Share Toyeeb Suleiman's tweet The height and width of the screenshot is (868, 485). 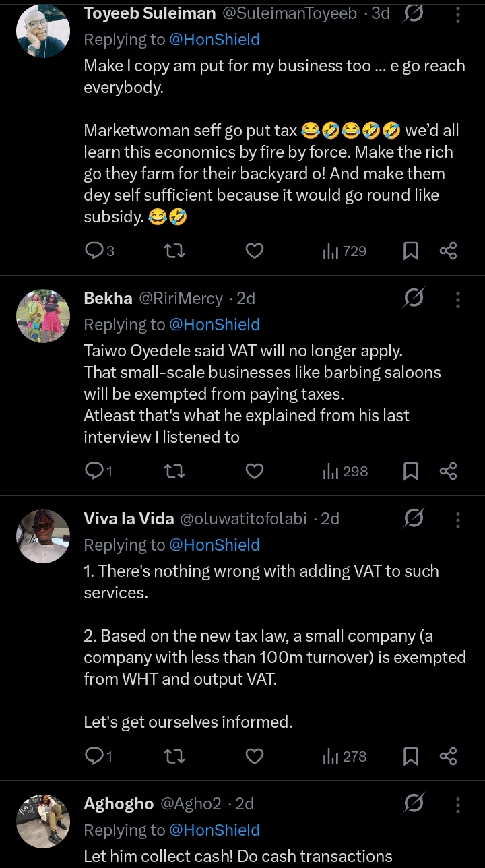pyautogui.click(x=449, y=251)
